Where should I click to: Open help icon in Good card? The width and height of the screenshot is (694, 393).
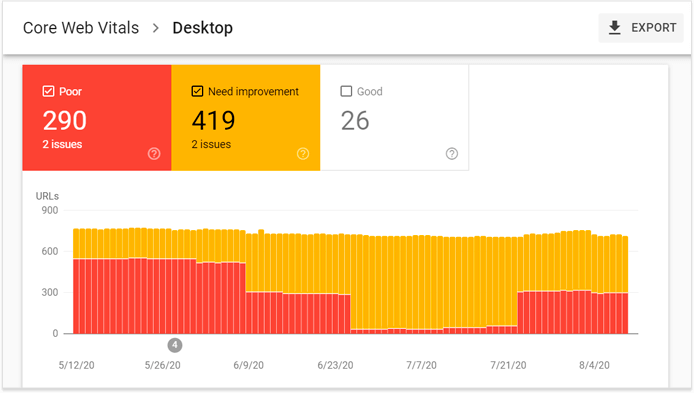click(451, 154)
